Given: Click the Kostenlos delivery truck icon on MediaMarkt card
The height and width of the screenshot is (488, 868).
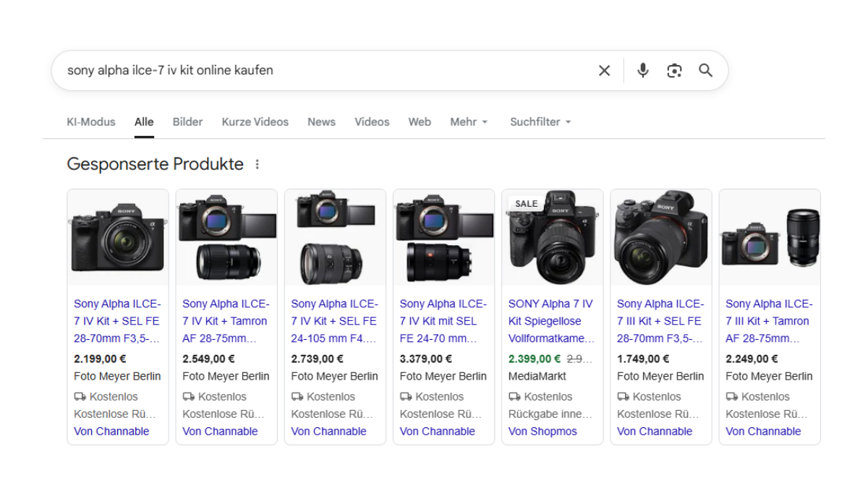Looking at the screenshot, I should point(514,396).
